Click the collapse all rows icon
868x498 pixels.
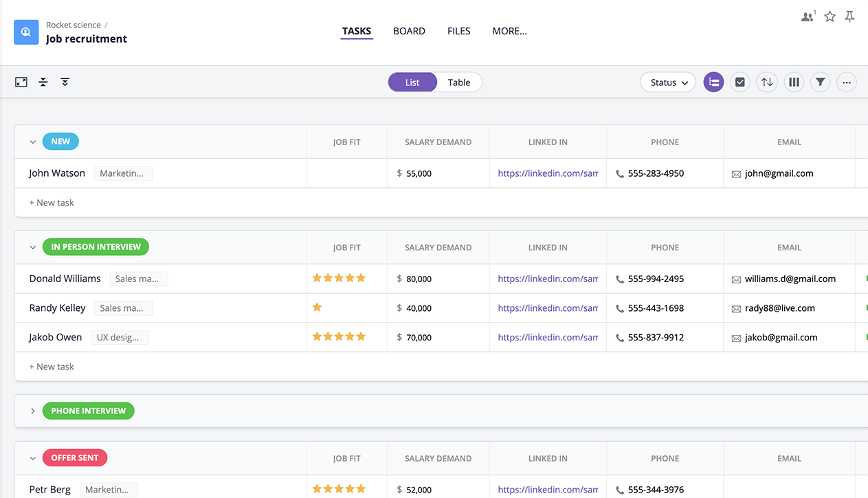[43, 82]
